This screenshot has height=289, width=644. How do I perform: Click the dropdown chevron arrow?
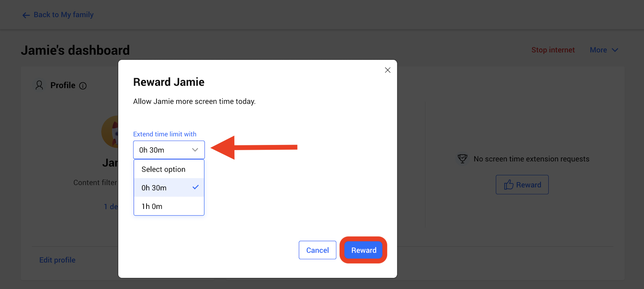195,150
